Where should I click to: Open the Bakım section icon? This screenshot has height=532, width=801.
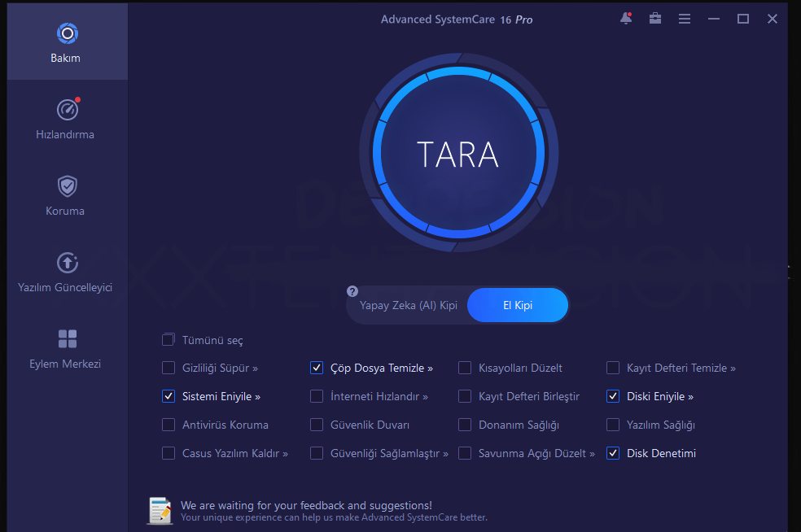[x=67, y=33]
